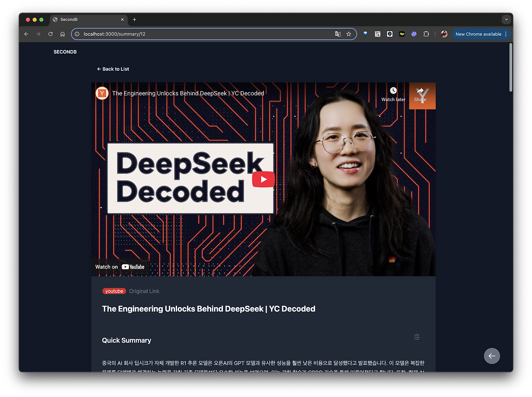The width and height of the screenshot is (532, 397).
Task: Open the Chrome profile avatar
Action: coord(444,34)
